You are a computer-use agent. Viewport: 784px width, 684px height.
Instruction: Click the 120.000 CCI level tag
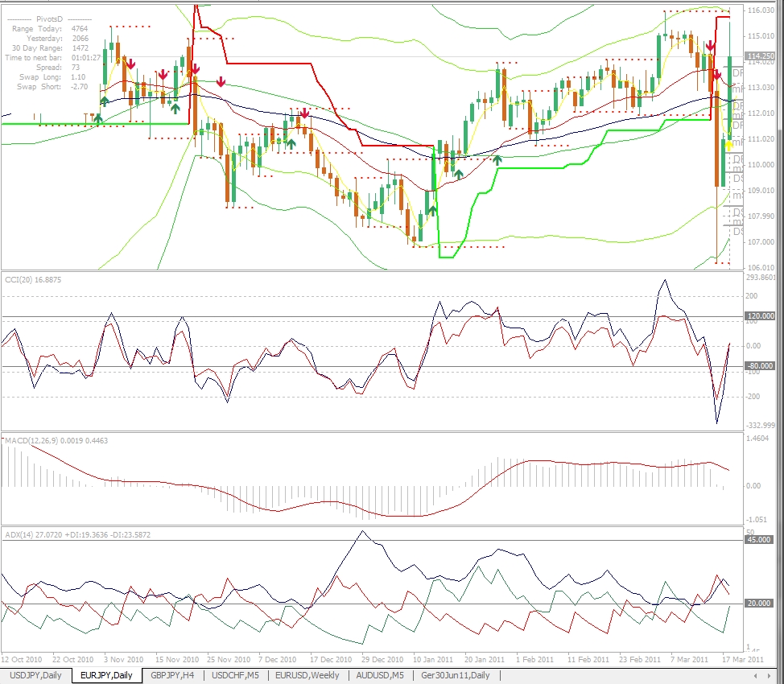pos(760,316)
